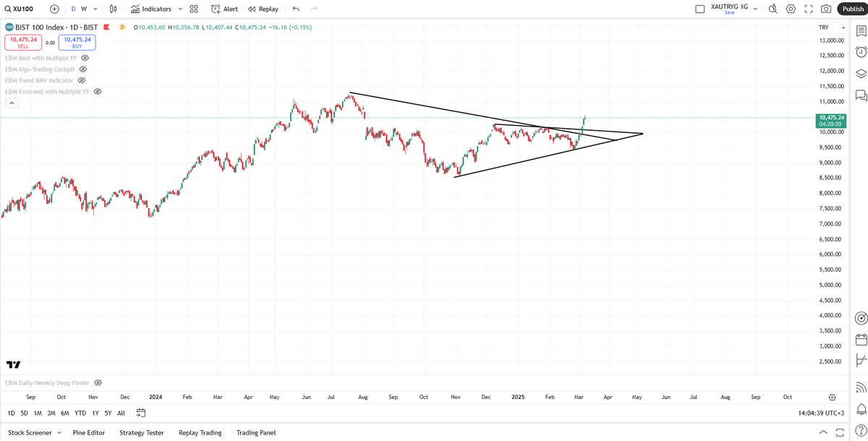
Task: Set chart range to 5Y
Action: pyautogui.click(x=108, y=413)
